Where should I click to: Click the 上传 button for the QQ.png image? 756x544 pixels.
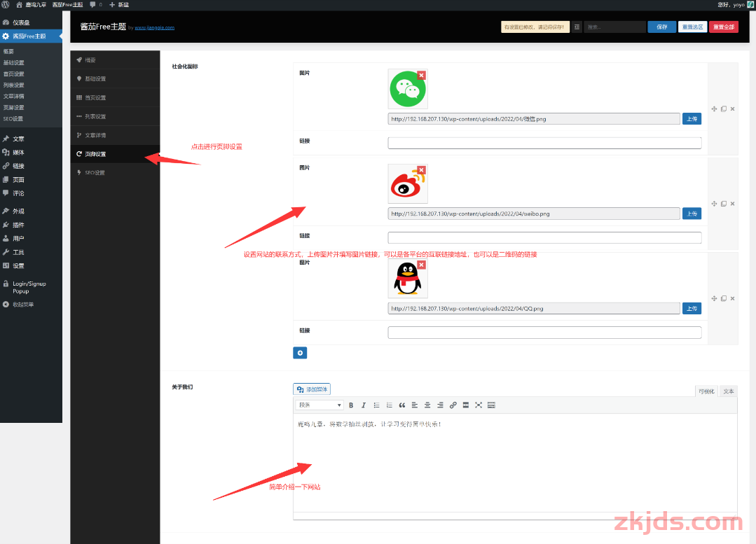(692, 308)
